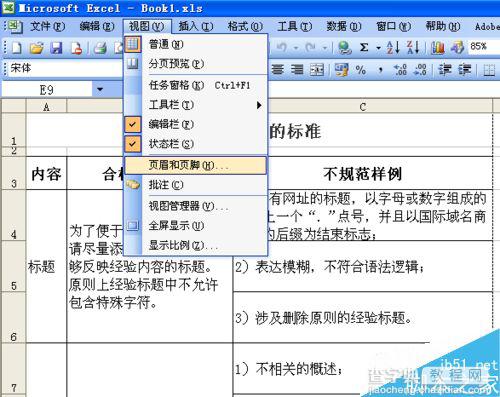Select 普通 (N) normal view
Screen dimensions: 500x397
tap(196, 44)
